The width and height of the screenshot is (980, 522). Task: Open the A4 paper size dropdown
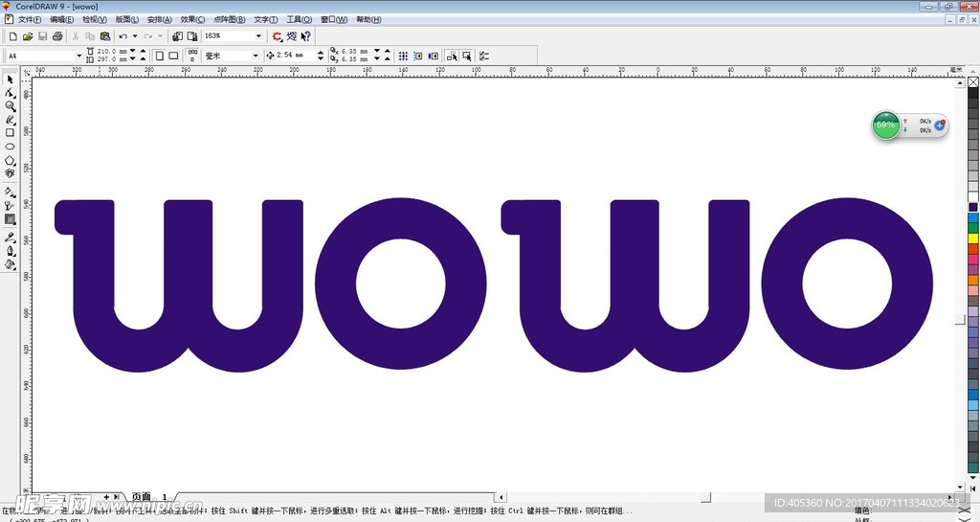point(78,56)
